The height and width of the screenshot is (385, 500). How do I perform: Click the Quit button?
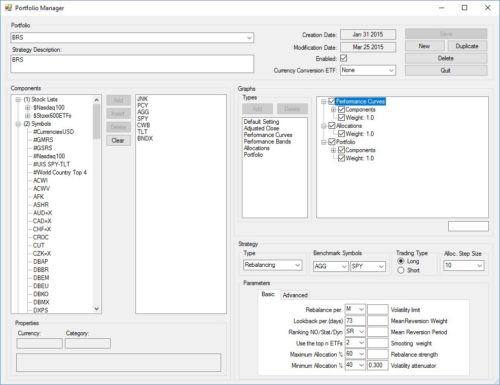click(x=446, y=70)
